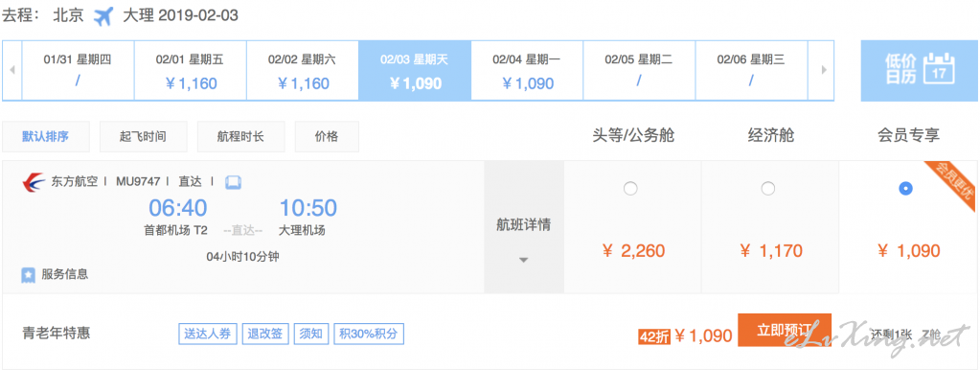This screenshot has width=980, height=370.
Task: Open the 须知 notice tag
Action: coord(310,334)
